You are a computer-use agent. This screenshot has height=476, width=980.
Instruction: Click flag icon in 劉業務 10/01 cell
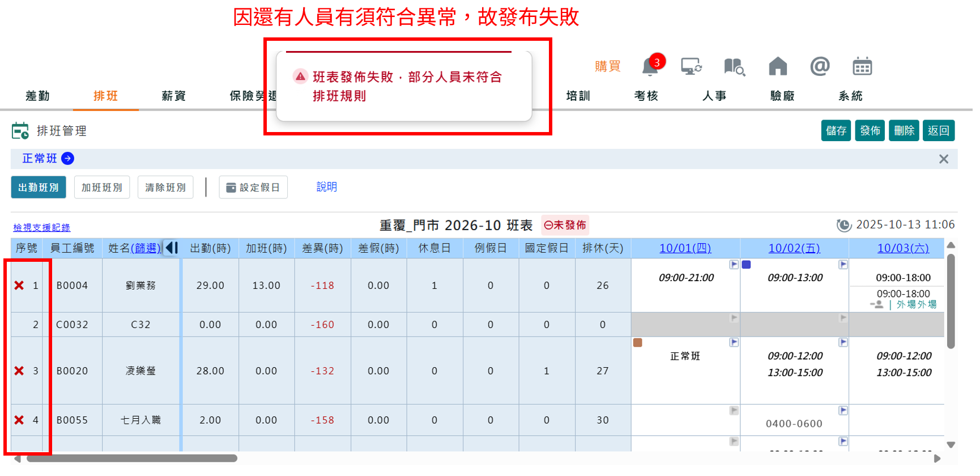734,265
